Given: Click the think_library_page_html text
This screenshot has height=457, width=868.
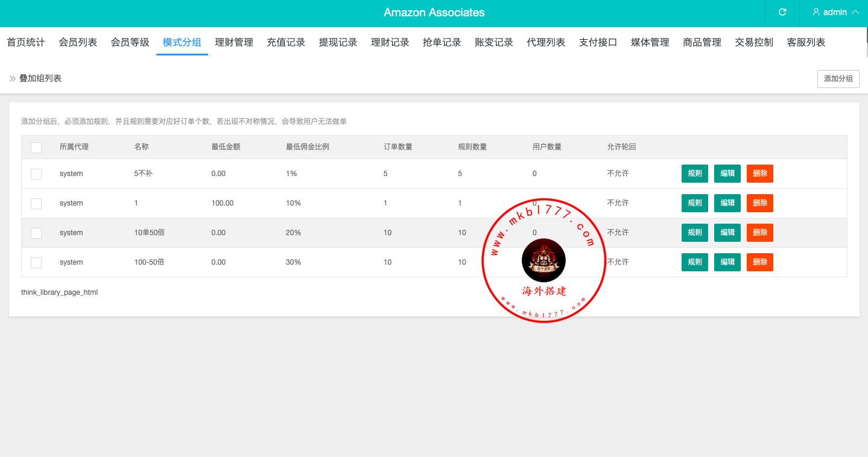Looking at the screenshot, I should [59, 292].
